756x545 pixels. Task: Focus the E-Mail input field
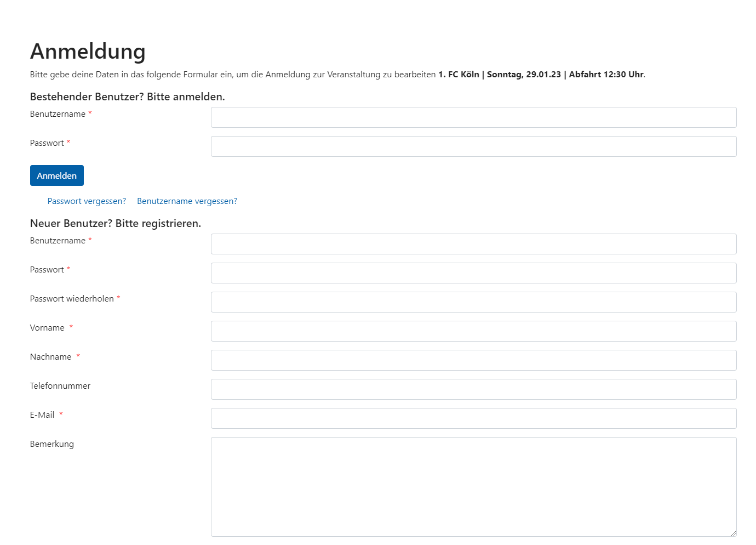point(473,418)
